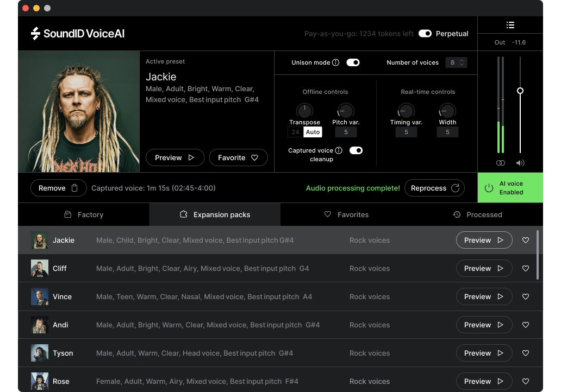Mute output with the speaker icon

click(520, 163)
